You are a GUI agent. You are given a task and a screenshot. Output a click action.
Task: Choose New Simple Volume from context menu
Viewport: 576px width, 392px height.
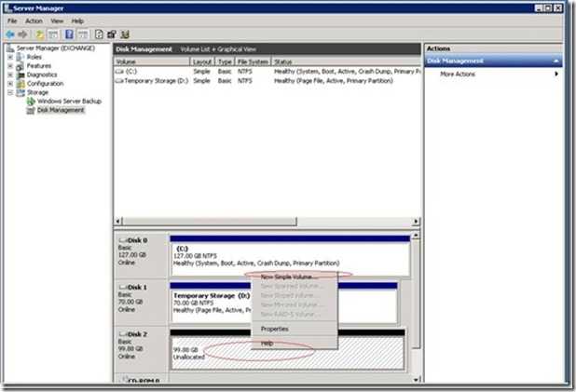[295, 277]
